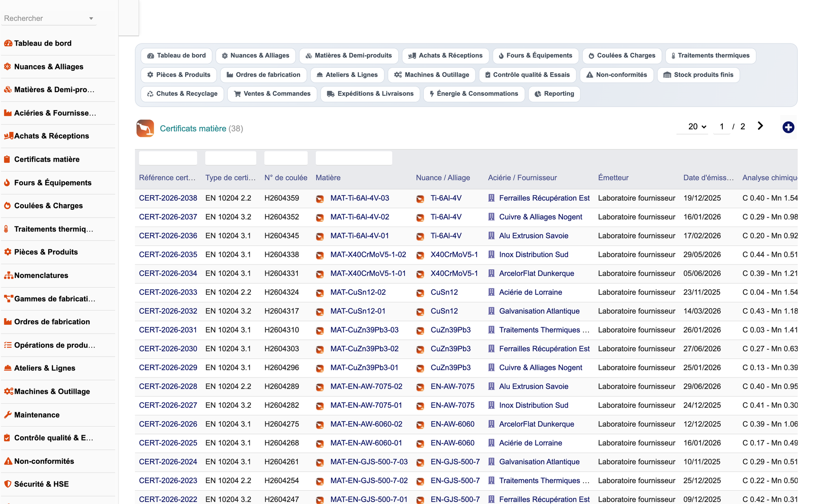Open alloy link CuSn12 in CERT-2026-2033 row
Image resolution: width=815 pixels, height=504 pixels.
pyautogui.click(x=444, y=292)
